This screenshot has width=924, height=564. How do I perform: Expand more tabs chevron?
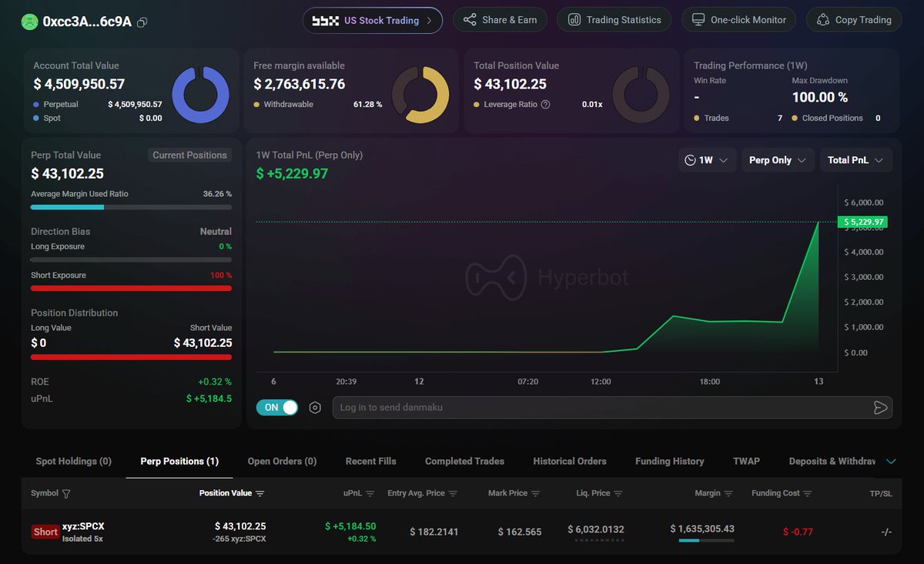click(892, 462)
